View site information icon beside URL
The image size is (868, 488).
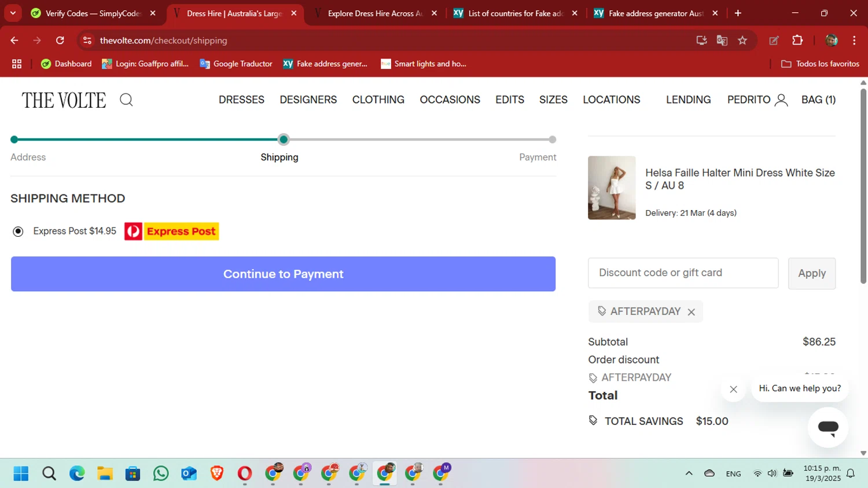point(87,41)
